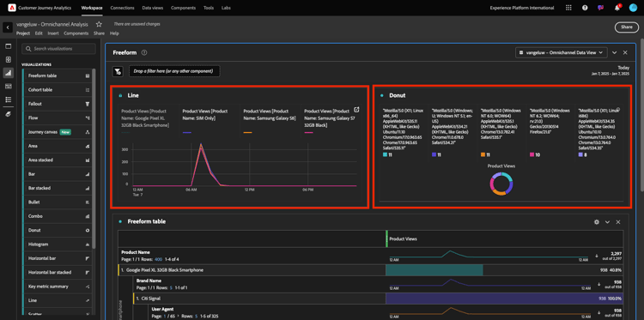The height and width of the screenshot is (320, 644).
Task: Open the notifications bell
Action: [617, 8]
